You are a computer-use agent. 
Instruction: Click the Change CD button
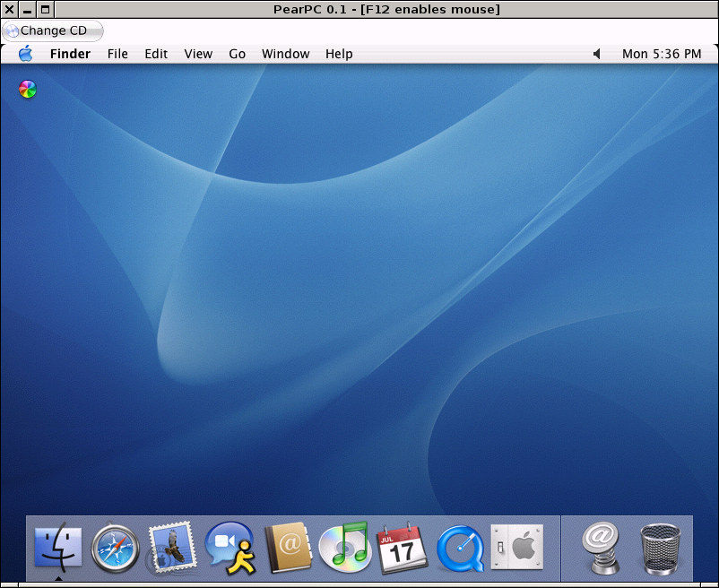(53, 30)
